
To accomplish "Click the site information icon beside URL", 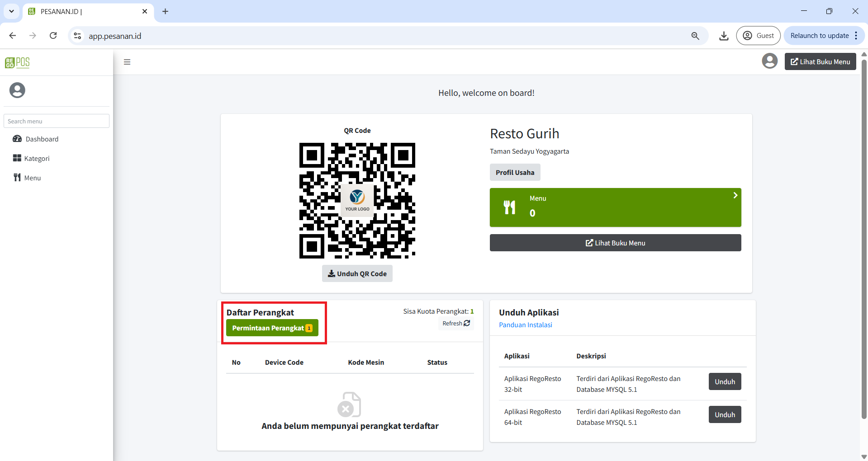I will (x=78, y=36).
